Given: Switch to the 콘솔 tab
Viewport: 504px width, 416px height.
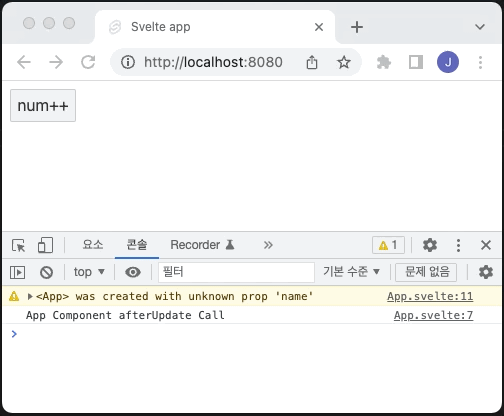Looking at the screenshot, I should (137, 245).
